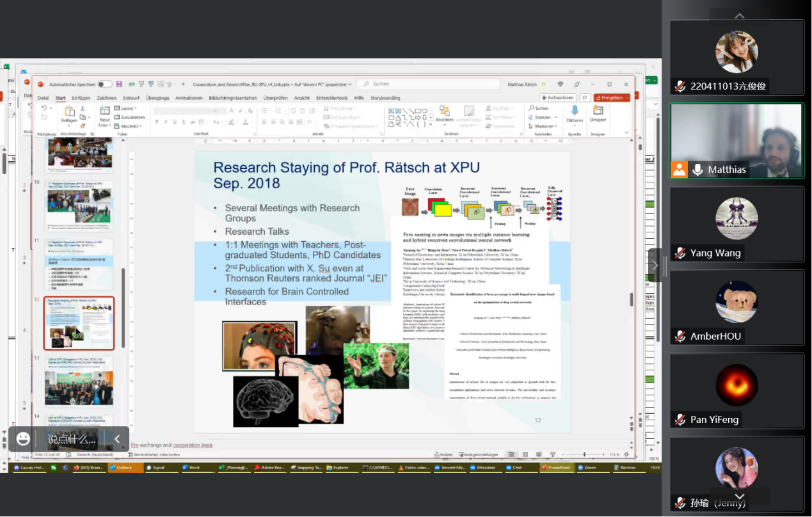Open the Entwicklertools tab
Image resolution: width=812 pixels, height=517 pixels.
click(332, 98)
